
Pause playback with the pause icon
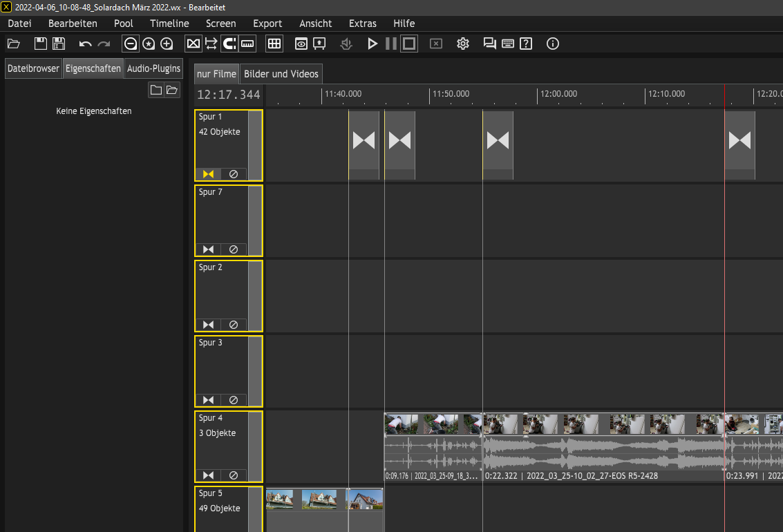tap(391, 44)
